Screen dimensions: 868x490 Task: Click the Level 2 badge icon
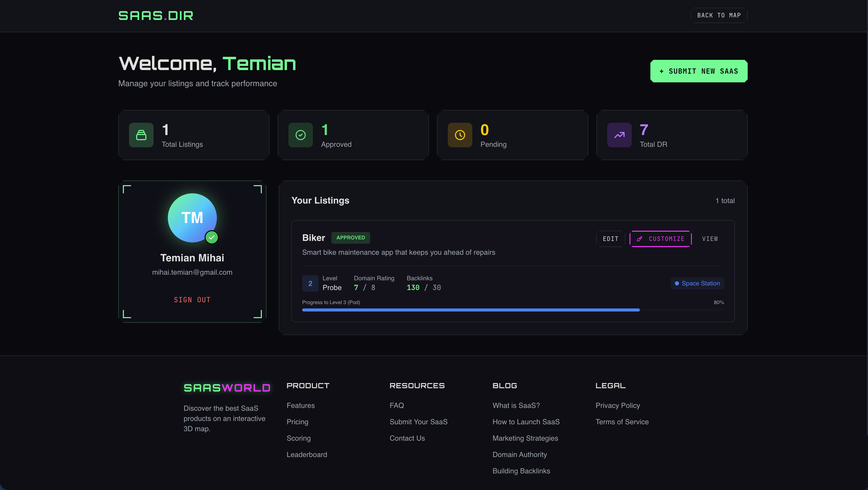coord(310,283)
